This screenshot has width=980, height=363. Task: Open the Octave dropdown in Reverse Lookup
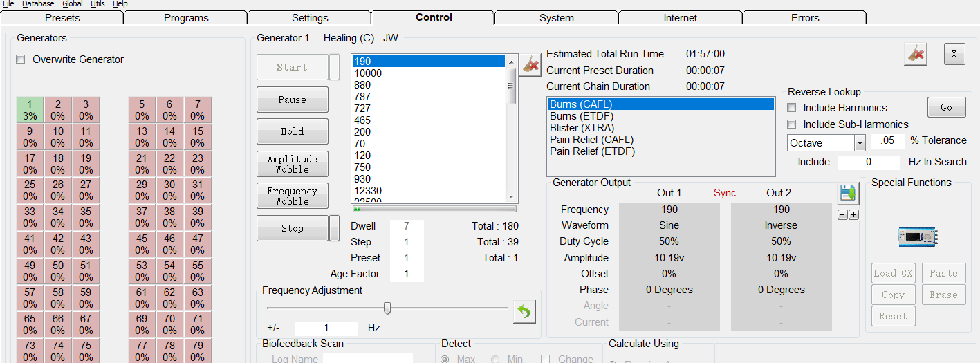pyautogui.click(x=860, y=143)
